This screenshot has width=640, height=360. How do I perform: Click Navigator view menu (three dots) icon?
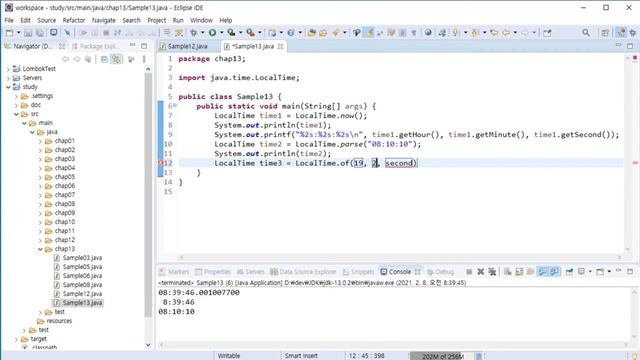coord(144,59)
